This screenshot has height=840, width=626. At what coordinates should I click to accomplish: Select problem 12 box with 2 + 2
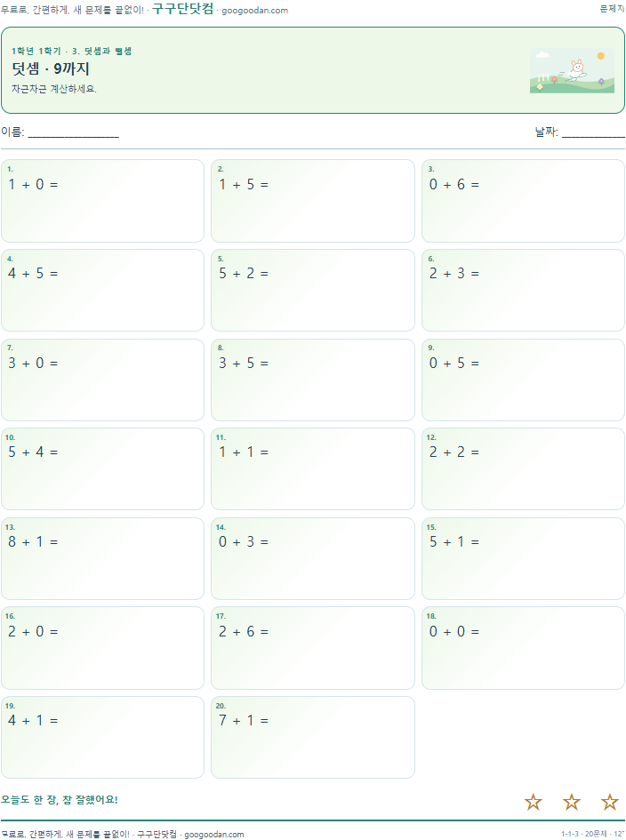(x=523, y=468)
